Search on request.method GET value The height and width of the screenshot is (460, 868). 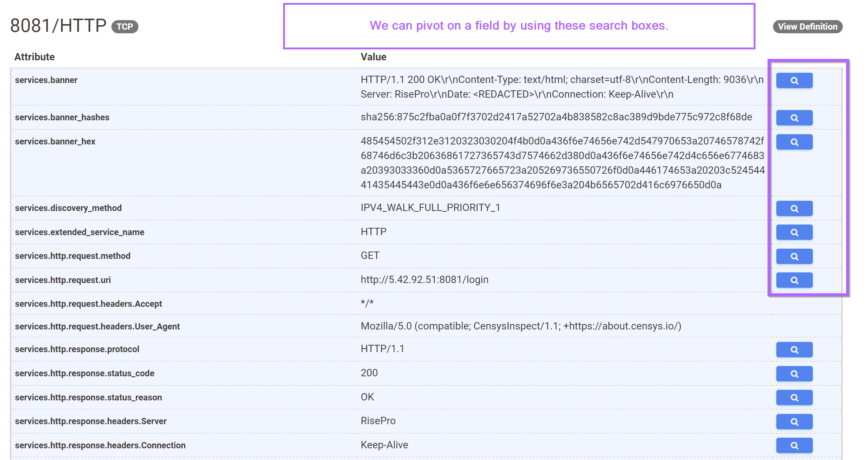pos(794,256)
